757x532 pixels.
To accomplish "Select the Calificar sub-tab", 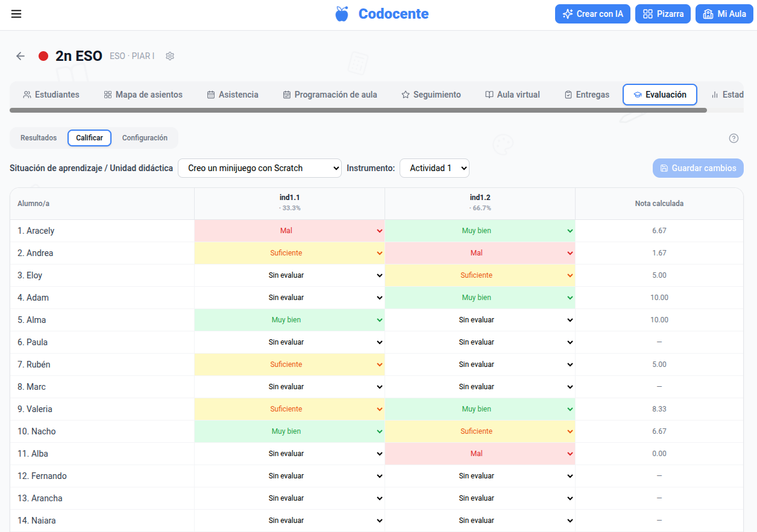I will pos(89,138).
